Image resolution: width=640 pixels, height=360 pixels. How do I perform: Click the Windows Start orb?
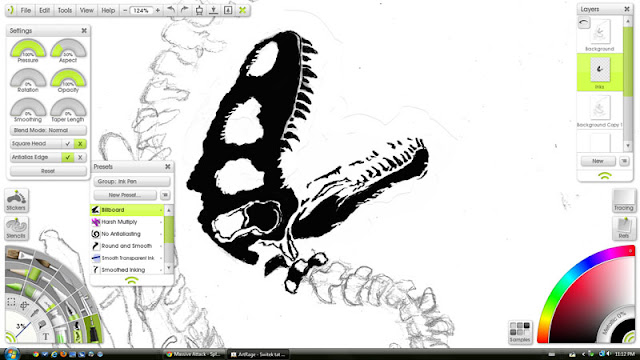(11, 354)
